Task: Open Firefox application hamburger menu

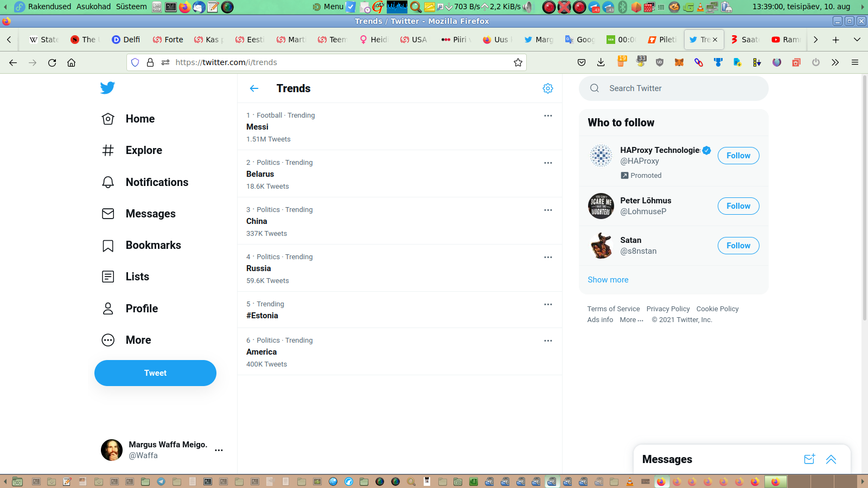Action: coord(855,62)
